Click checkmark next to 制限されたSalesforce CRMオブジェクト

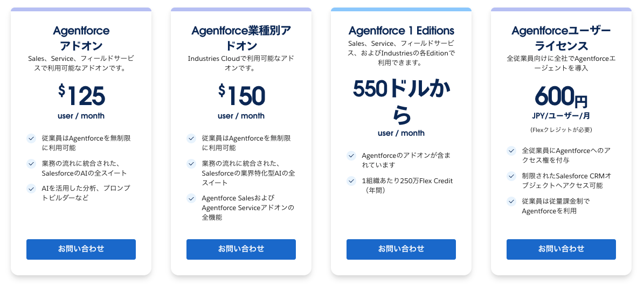pyautogui.click(x=511, y=176)
